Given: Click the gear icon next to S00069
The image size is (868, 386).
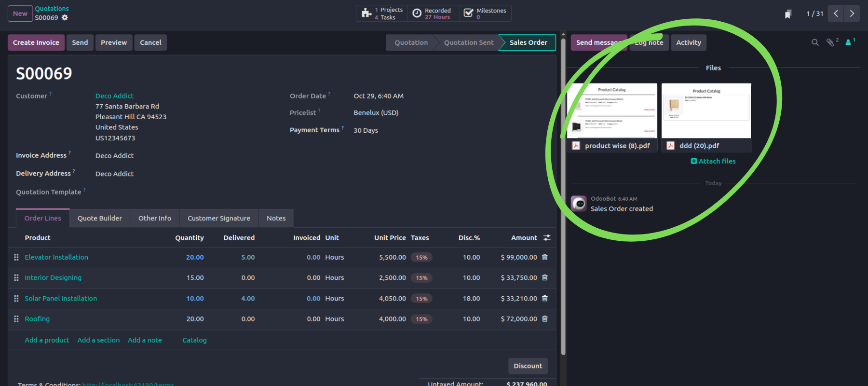Looking at the screenshot, I should point(65,18).
